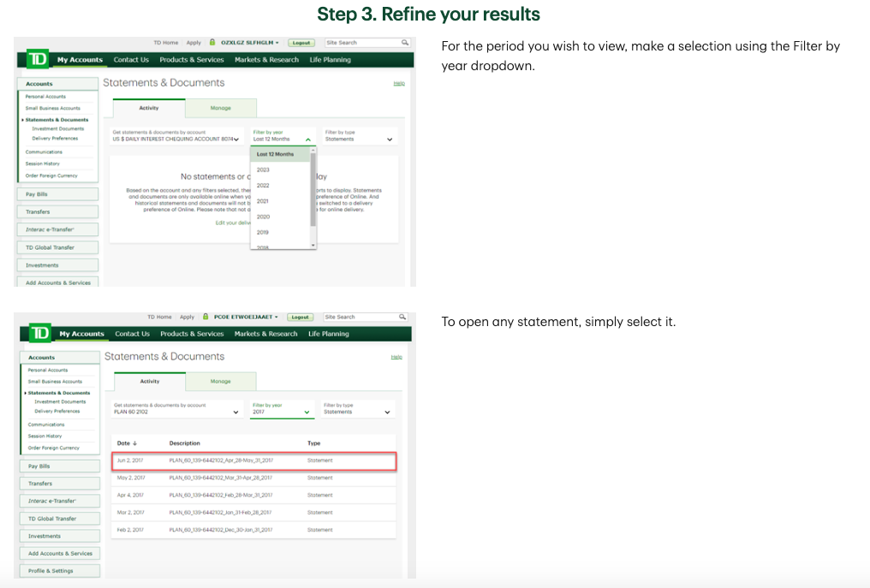This screenshot has height=588, width=870.
Task: Click the padlock icon beside PCOE ETWOEIJAAET
Action: [206, 317]
